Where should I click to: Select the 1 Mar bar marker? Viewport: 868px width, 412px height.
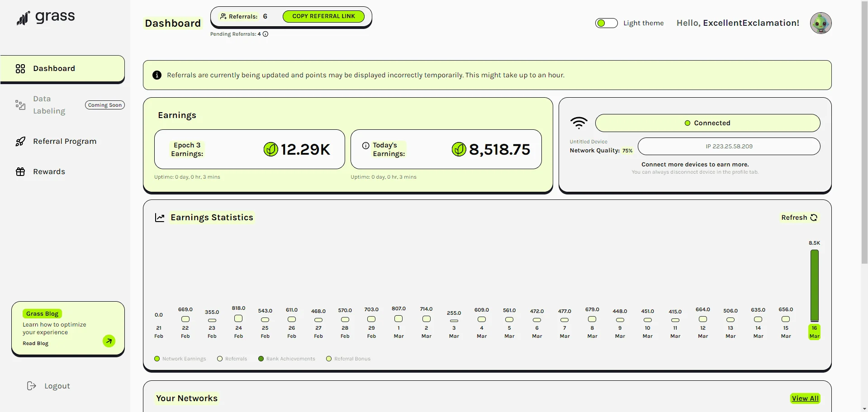tap(398, 319)
